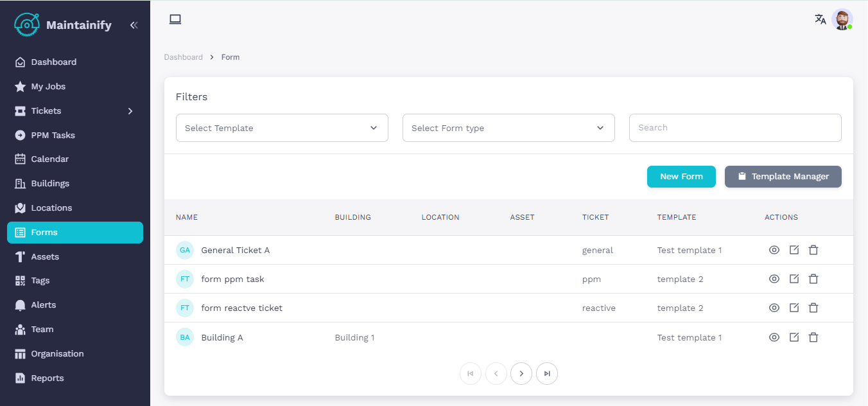Image resolution: width=868 pixels, height=406 pixels.
Task: Open the Select Form type dropdown
Action: coord(508,128)
